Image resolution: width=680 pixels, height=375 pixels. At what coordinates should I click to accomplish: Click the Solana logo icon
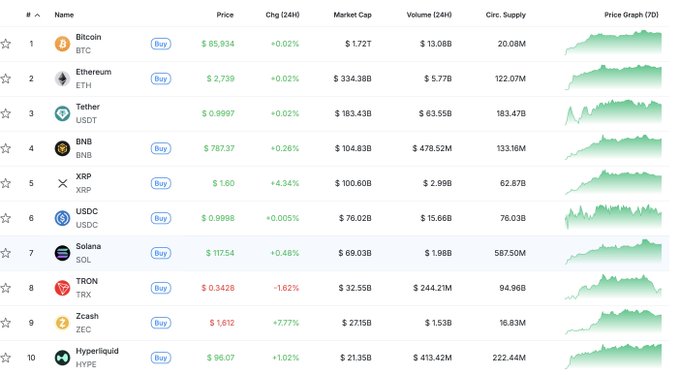pyautogui.click(x=62, y=253)
